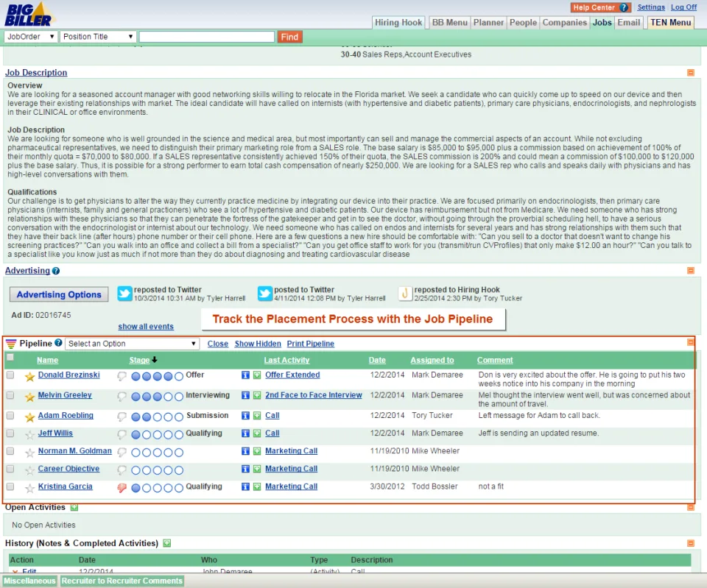707x588 pixels.
Task: Toggle select-all checkbox in pipeline header
Action: pyautogui.click(x=10, y=358)
